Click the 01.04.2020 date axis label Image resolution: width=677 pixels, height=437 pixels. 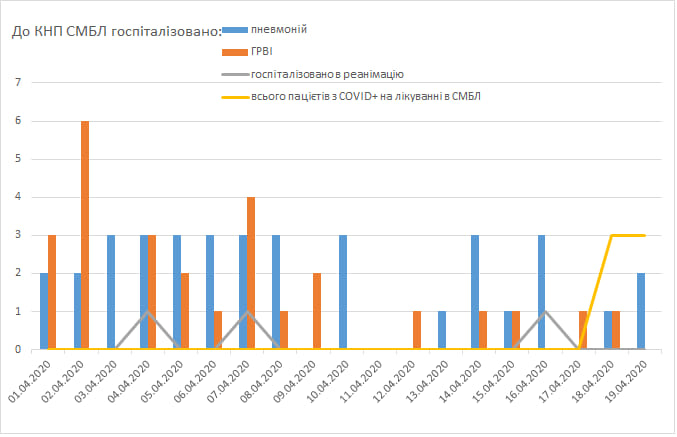(28, 383)
